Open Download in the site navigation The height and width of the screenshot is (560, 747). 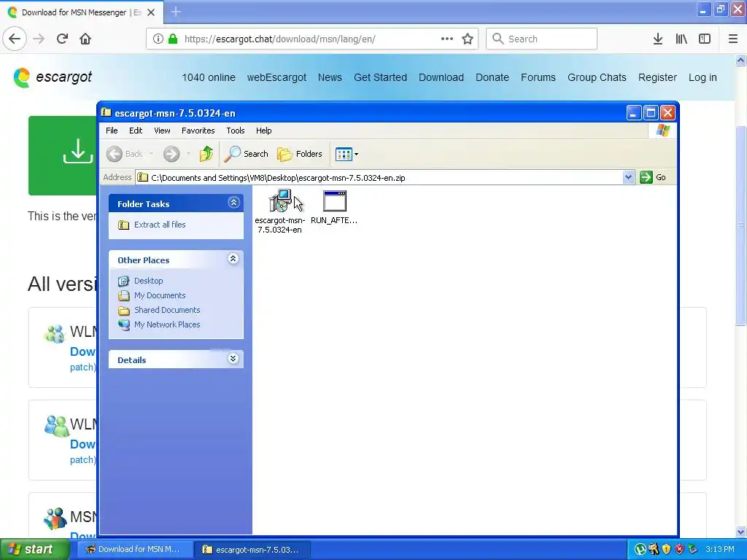(x=441, y=77)
